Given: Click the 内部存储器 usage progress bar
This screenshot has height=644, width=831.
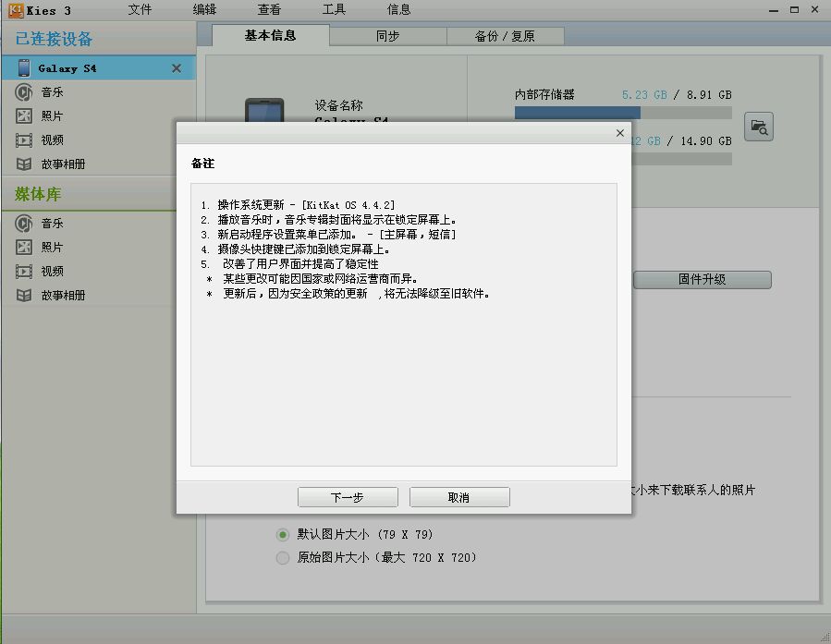Looking at the screenshot, I should click(623, 113).
